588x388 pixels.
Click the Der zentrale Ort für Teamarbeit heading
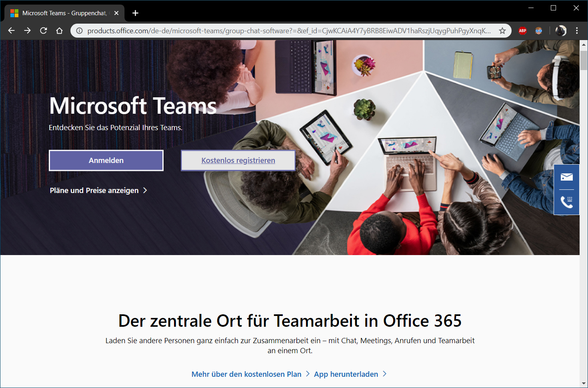[290, 321]
